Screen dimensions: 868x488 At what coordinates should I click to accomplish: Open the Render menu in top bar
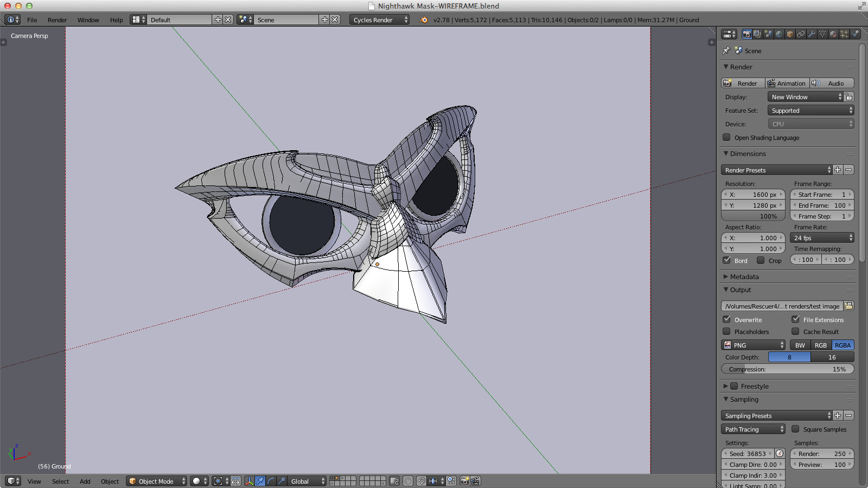click(x=57, y=20)
